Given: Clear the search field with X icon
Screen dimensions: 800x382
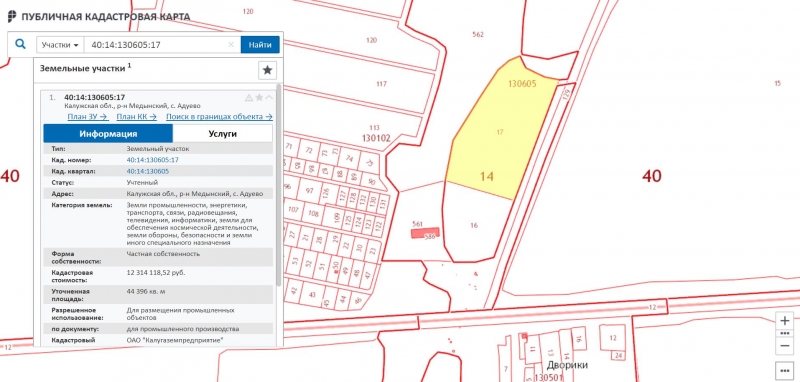Looking at the screenshot, I should click(231, 45).
